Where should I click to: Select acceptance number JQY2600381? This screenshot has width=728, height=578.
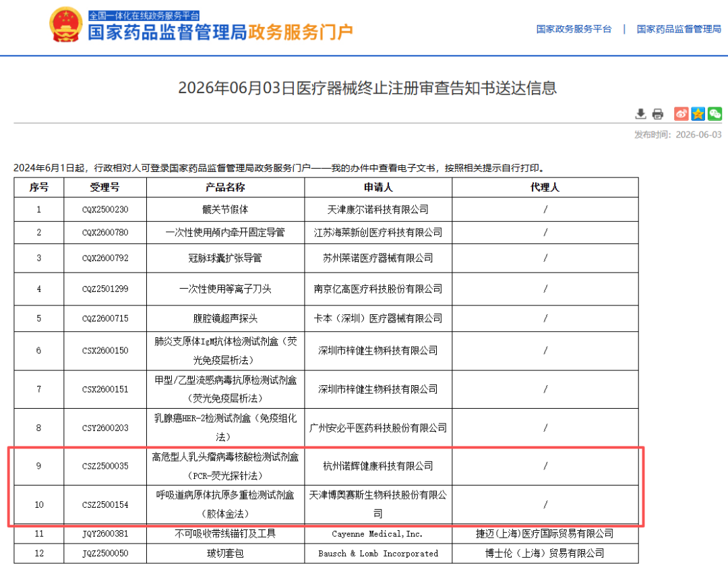(x=105, y=534)
